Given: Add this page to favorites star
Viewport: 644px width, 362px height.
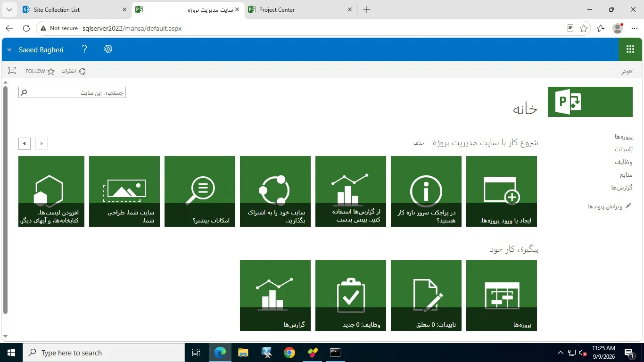Looking at the screenshot, I should [x=584, y=28].
